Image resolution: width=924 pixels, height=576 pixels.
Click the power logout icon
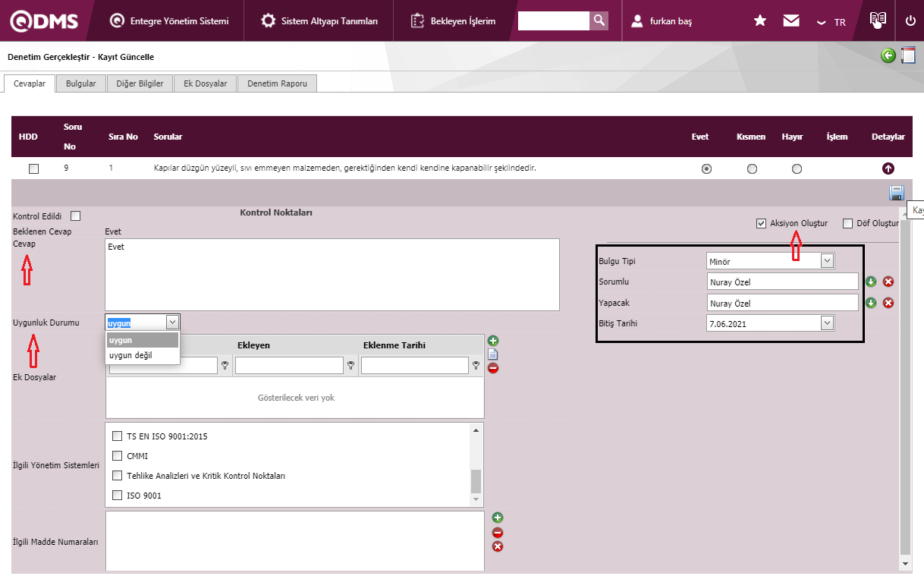tap(910, 20)
